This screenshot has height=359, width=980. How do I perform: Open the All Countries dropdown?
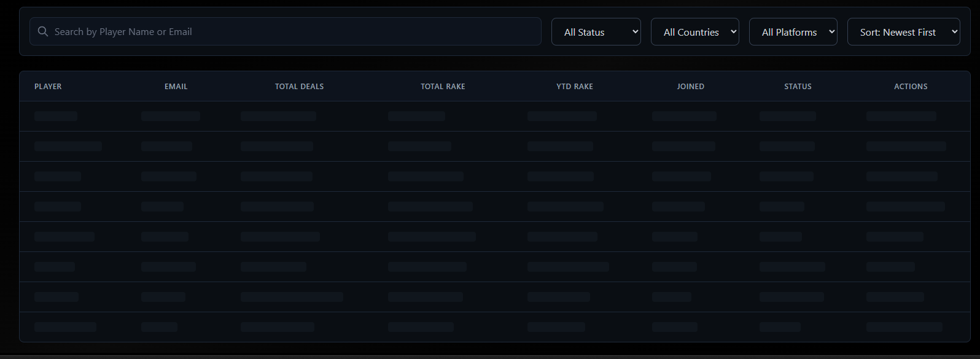[x=695, y=31]
